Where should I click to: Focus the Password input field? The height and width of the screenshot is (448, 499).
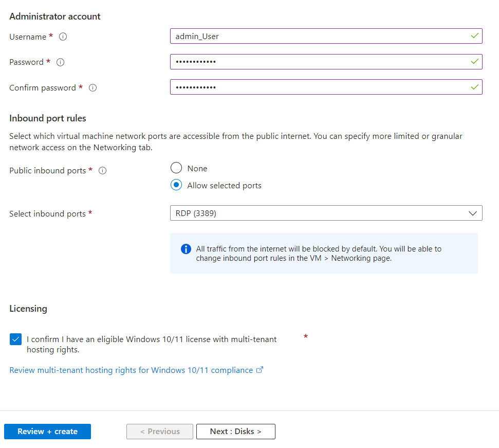point(319,62)
